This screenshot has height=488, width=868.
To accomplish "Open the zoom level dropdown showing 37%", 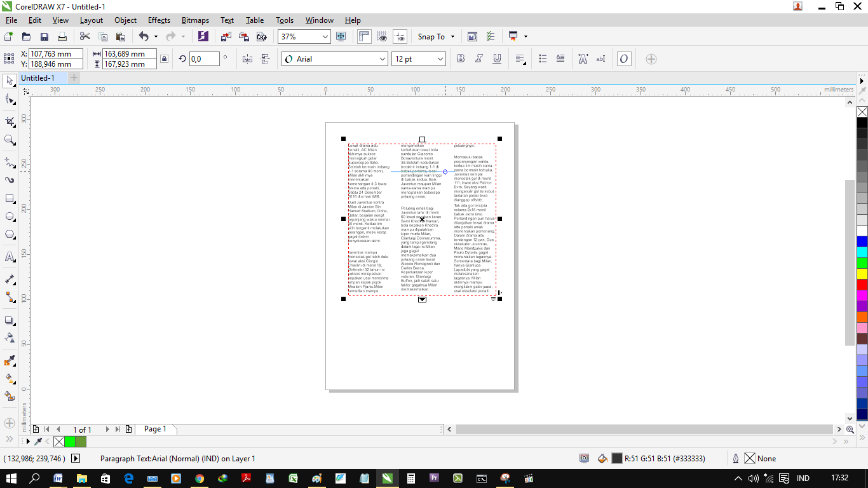I will tap(326, 36).
